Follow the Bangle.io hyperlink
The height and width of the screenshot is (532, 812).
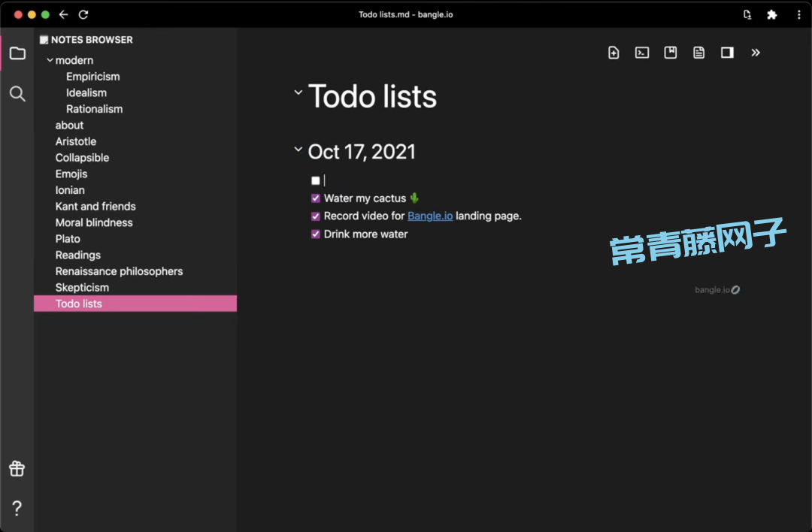[430, 216]
